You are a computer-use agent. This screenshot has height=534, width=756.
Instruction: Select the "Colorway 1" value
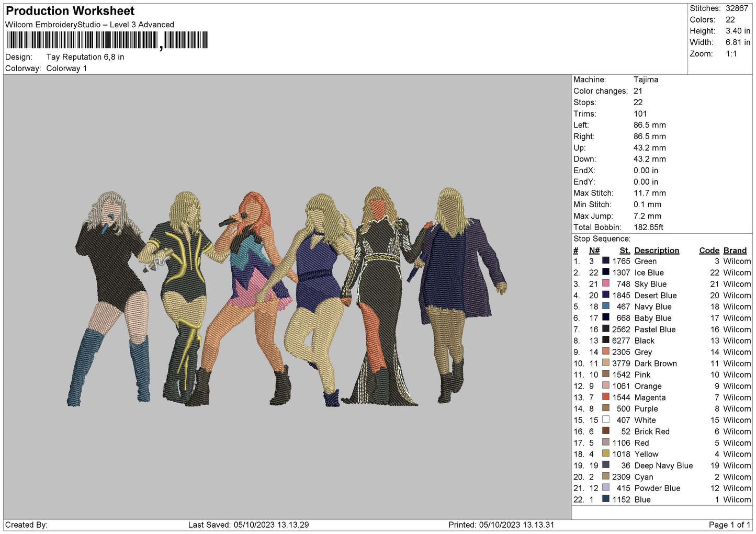click(66, 69)
